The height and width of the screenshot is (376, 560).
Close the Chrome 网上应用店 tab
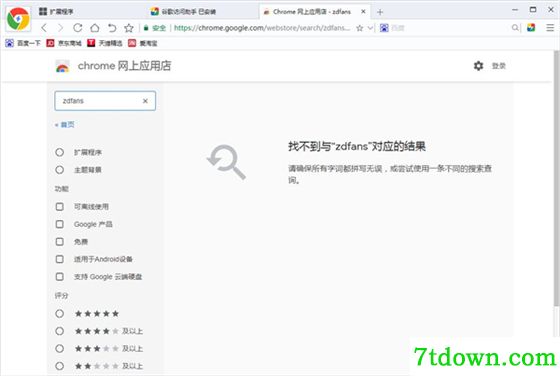point(363,11)
